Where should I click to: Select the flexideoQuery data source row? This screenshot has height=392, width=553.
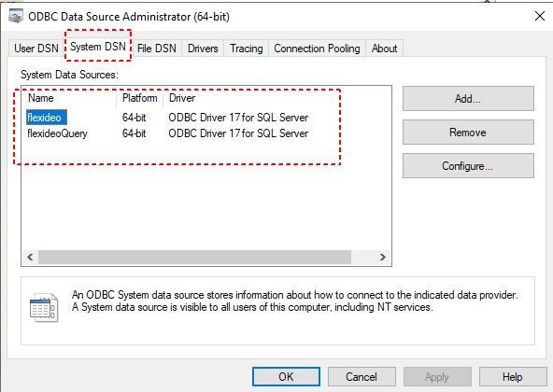pyautogui.click(x=167, y=133)
